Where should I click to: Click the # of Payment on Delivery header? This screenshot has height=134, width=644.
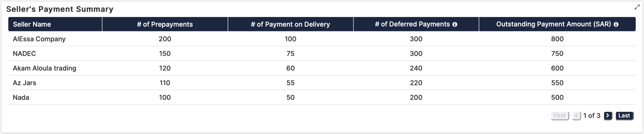[x=290, y=24]
